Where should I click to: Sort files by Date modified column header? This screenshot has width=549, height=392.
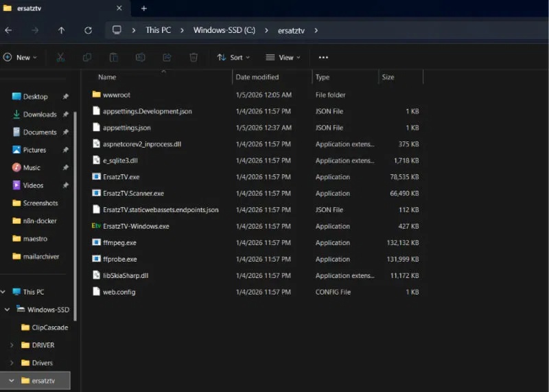tap(256, 78)
